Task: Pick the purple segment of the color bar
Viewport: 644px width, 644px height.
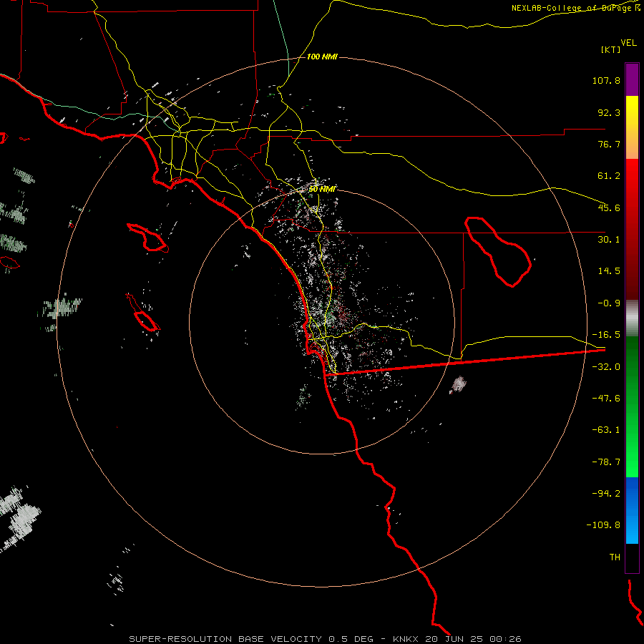Action: [632, 79]
